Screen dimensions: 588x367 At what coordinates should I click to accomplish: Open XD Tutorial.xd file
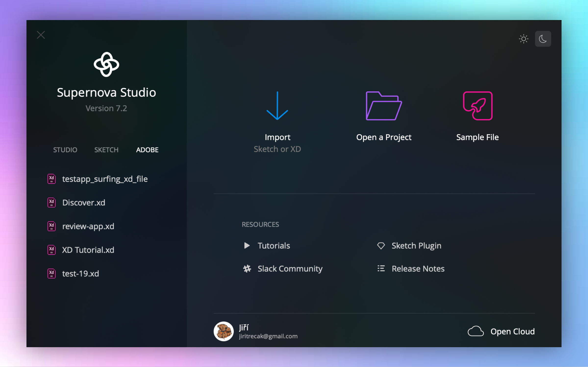[x=88, y=250]
